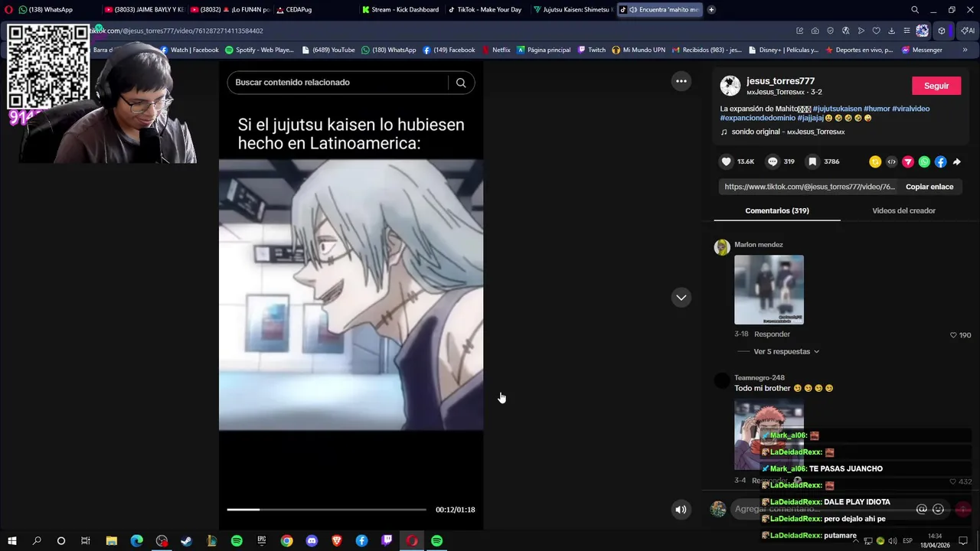980x551 pixels.
Task: Open a new browser tab with plus
Action: coord(711,10)
